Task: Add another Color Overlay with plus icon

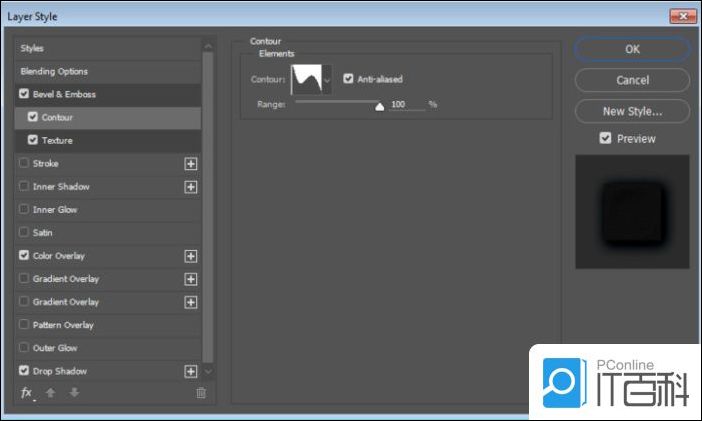Action: click(191, 256)
